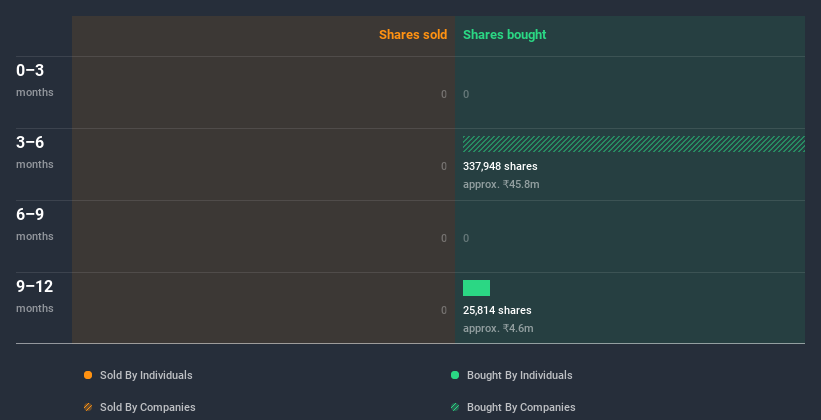Click the shares sold zero in 9–12 months
Viewport: 821px width, 420px height.
click(444, 311)
